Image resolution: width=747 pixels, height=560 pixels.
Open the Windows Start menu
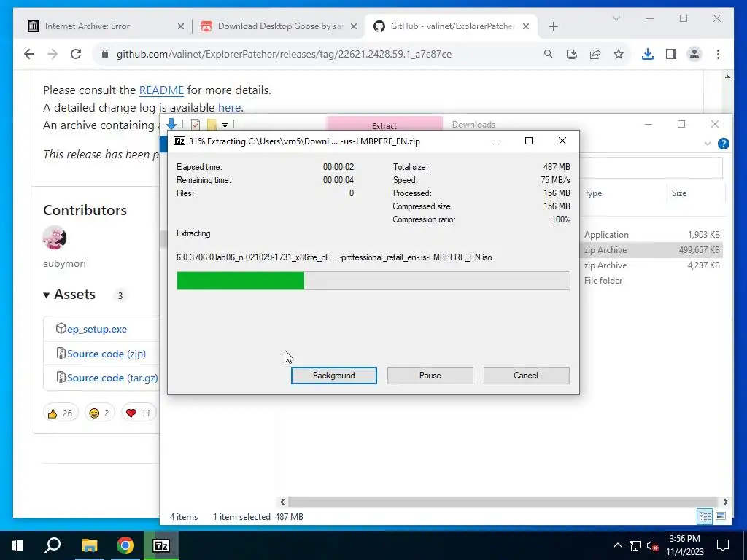tap(18, 545)
